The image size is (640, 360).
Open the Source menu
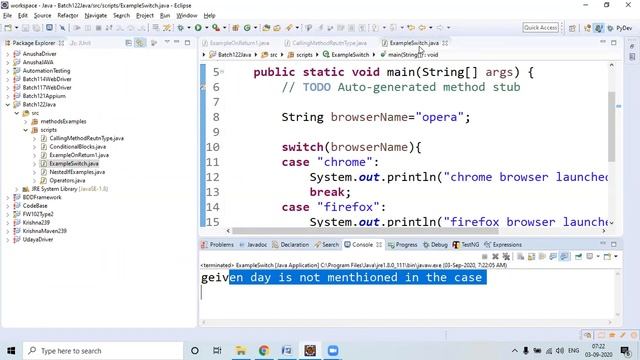[42, 16]
